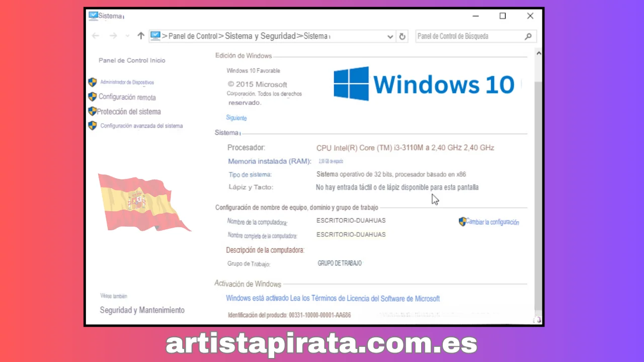Screen dimensions: 644x362
Task: Click the product ID text 00331-10000-00001-AA686
Action: coord(320,315)
